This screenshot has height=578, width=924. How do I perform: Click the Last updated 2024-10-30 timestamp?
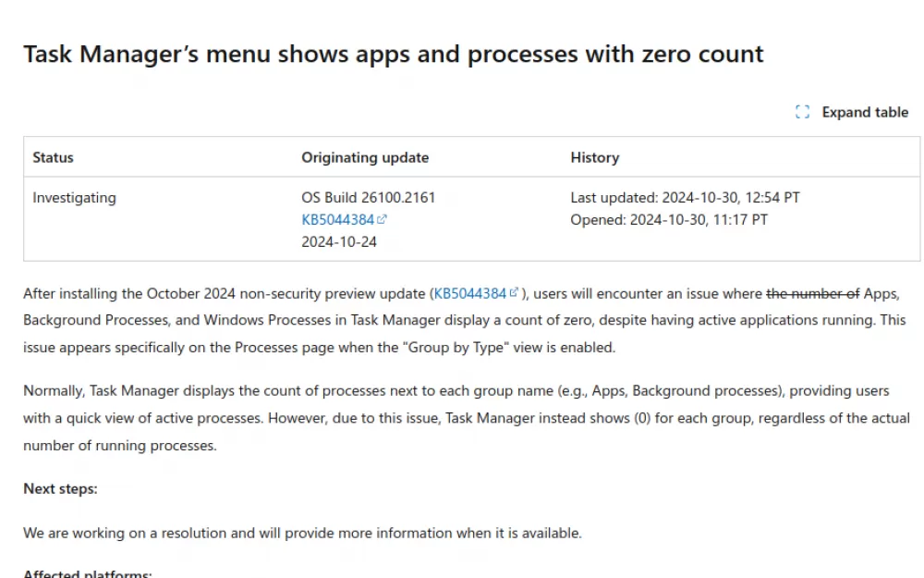(x=685, y=198)
